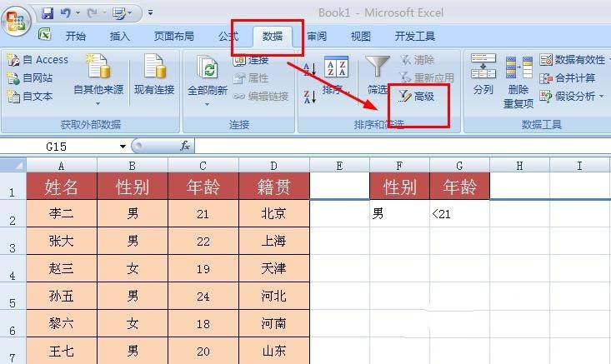Click into the formula bar
611x364 pixels.
[401, 147]
